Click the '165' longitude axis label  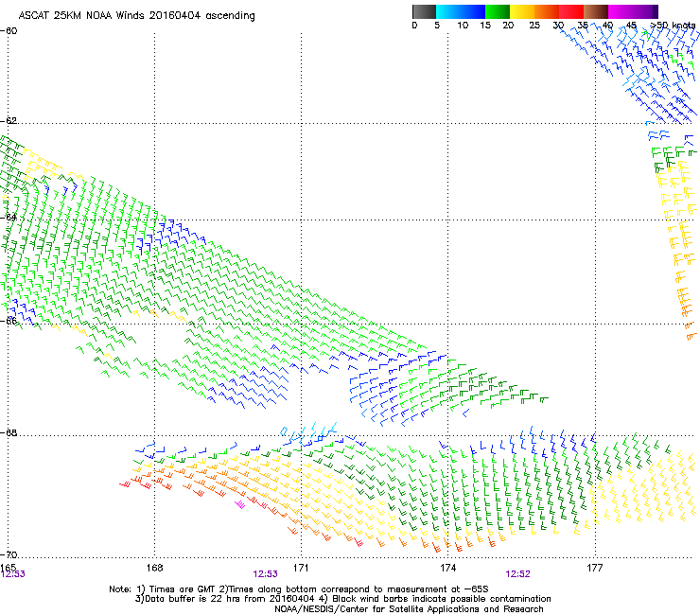tap(8, 567)
